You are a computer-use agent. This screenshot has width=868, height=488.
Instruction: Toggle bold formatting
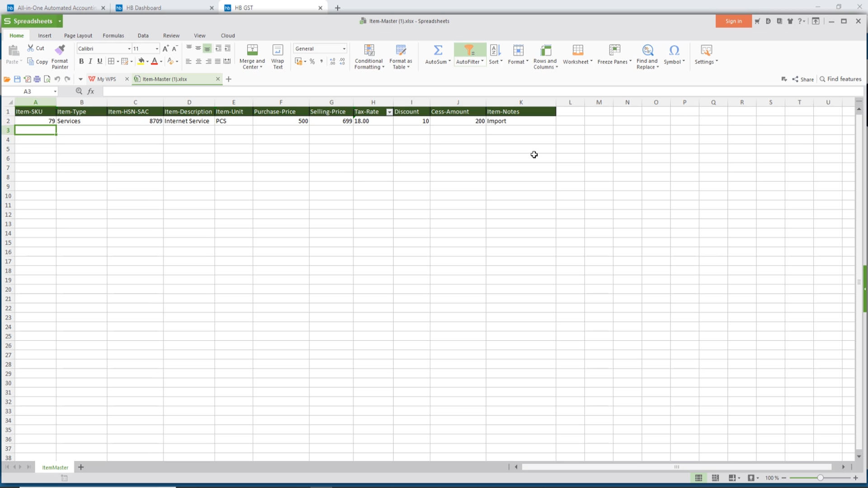(x=81, y=61)
